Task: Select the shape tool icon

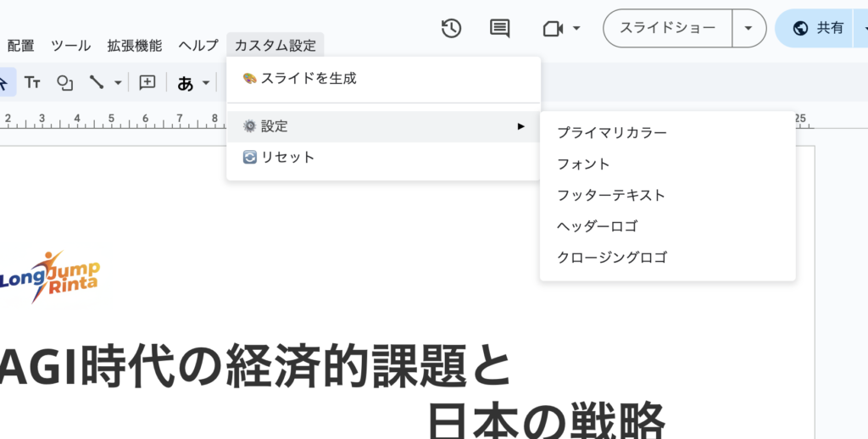Action: point(64,82)
